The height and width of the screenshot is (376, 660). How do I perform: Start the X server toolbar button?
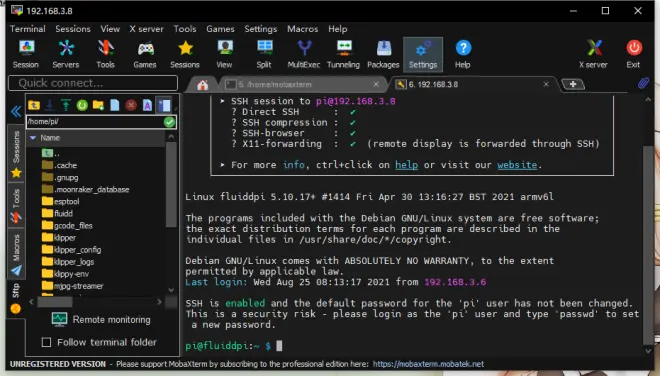593,54
